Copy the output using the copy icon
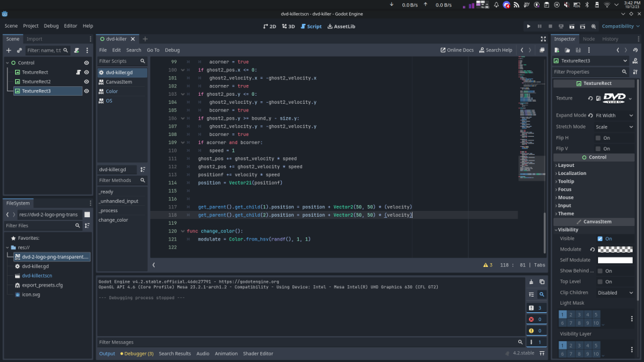Image resolution: width=644 pixels, height=362 pixels. 541,281
